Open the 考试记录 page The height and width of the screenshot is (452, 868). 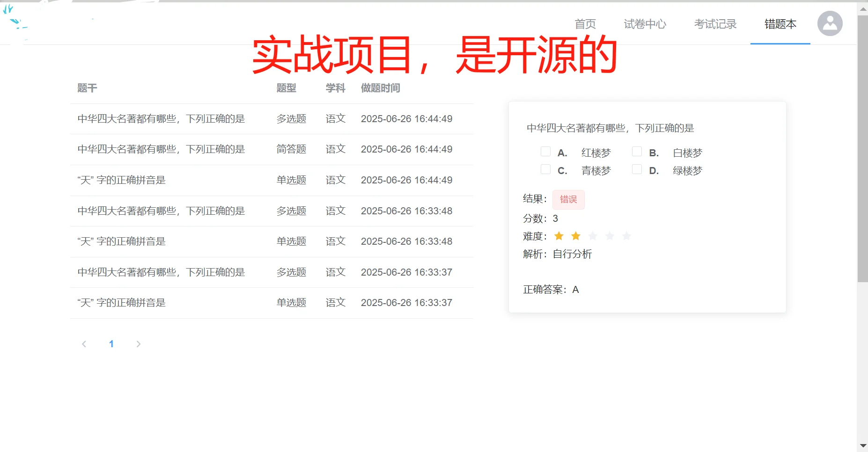pos(715,24)
